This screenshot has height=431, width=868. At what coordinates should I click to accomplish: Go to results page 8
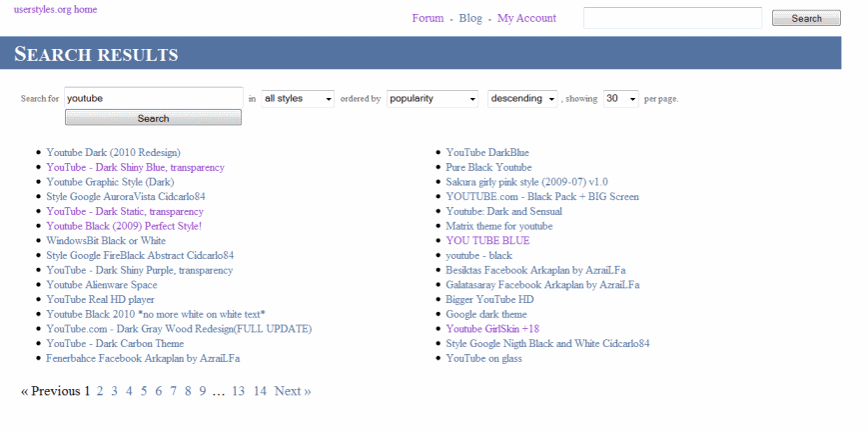pyautogui.click(x=188, y=391)
